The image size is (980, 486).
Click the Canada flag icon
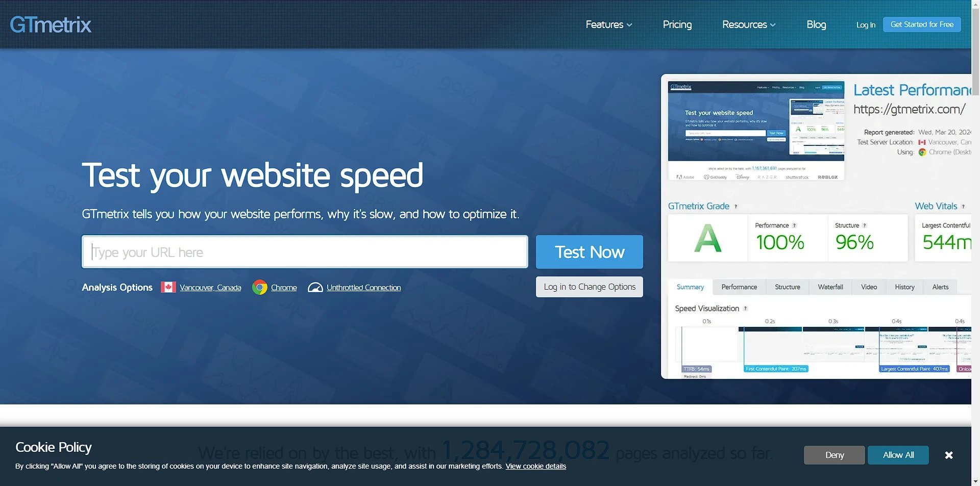pos(168,287)
